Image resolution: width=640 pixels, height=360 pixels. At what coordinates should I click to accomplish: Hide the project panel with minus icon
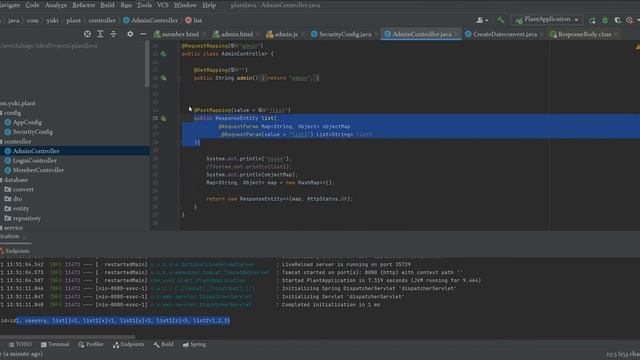point(143,34)
